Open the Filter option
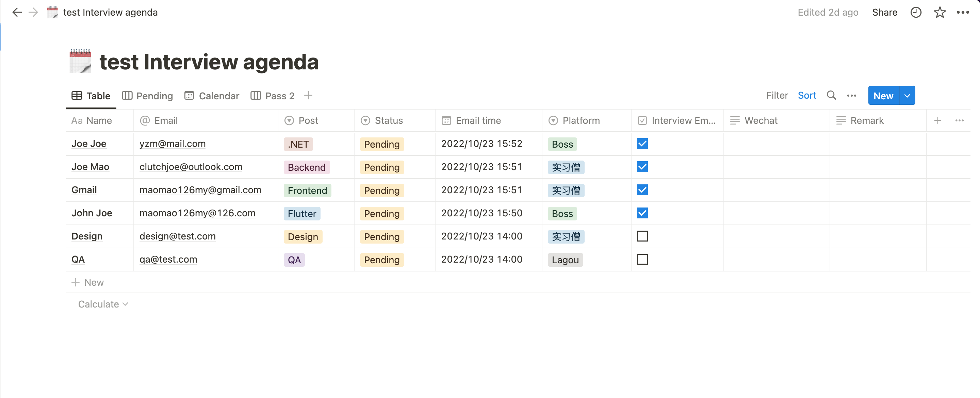The image size is (980, 398). (x=777, y=96)
